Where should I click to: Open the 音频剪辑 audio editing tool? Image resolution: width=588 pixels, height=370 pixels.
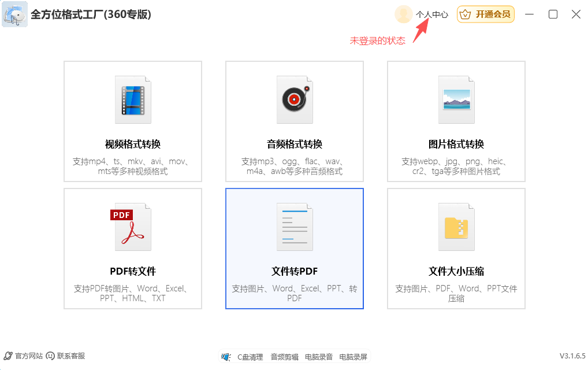[285, 357]
